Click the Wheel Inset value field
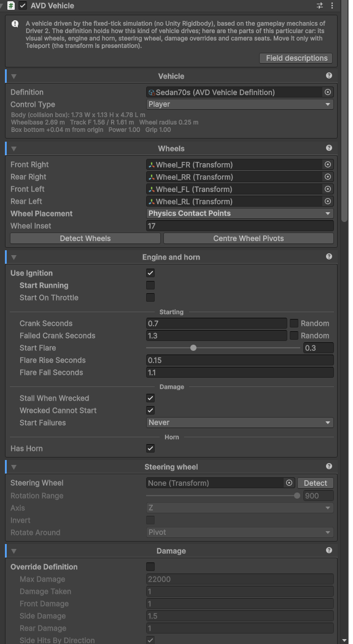This screenshot has width=353, height=644. pyautogui.click(x=240, y=226)
